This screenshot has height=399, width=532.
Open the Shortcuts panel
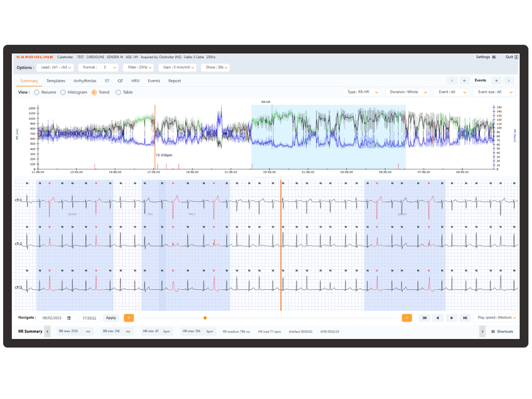pos(502,332)
